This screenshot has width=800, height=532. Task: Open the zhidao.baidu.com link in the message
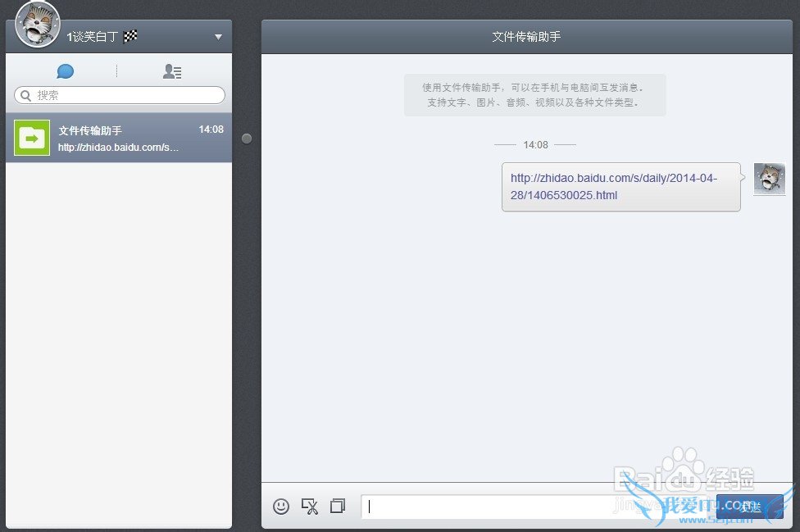613,186
